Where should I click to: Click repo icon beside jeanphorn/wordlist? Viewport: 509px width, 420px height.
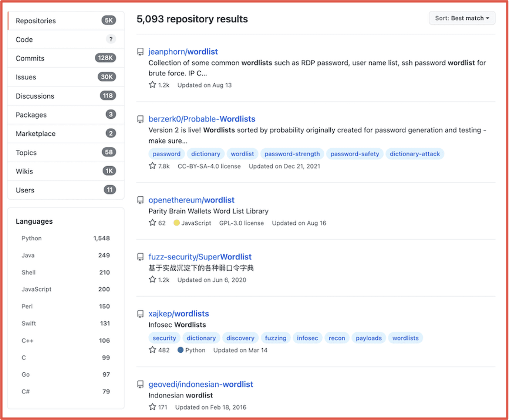coord(140,52)
